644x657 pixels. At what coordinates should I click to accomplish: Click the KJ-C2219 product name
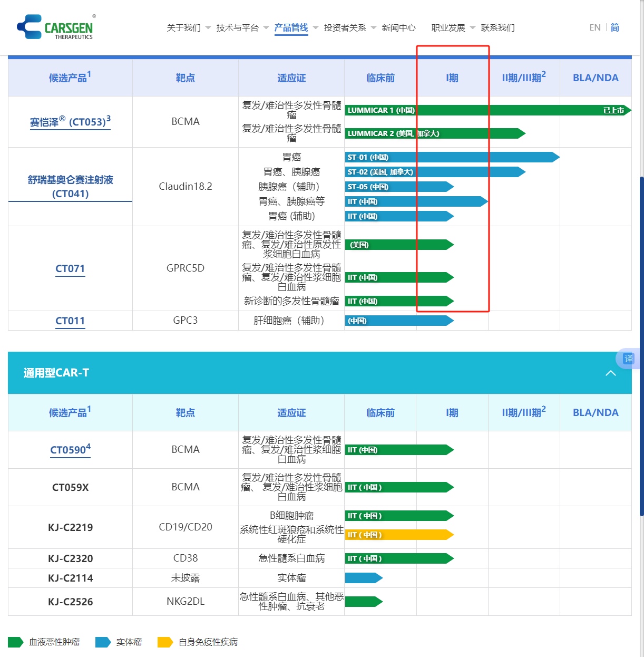pyautogui.click(x=70, y=527)
